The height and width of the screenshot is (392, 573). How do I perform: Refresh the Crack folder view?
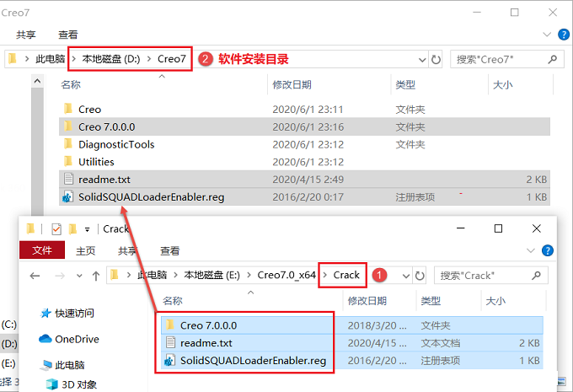tap(420, 276)
